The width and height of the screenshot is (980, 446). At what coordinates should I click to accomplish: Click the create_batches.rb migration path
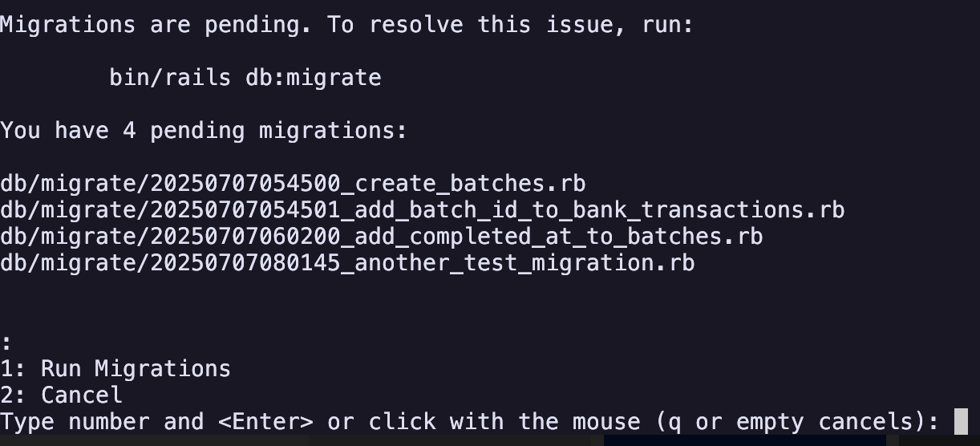click(x=293, y=184)
